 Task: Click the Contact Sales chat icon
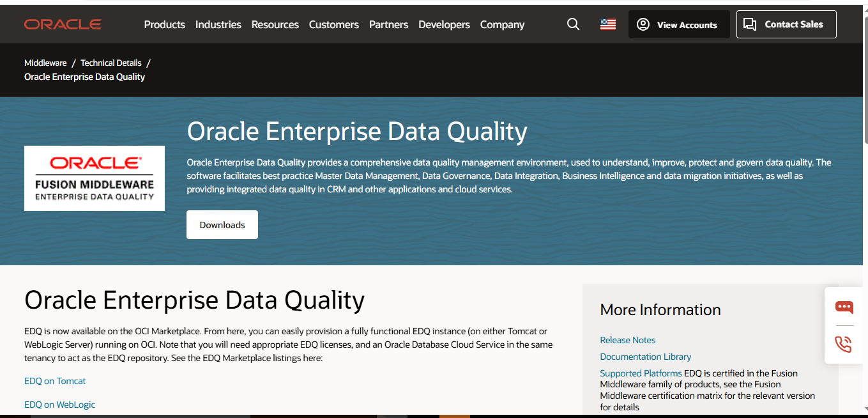[750, 24]
